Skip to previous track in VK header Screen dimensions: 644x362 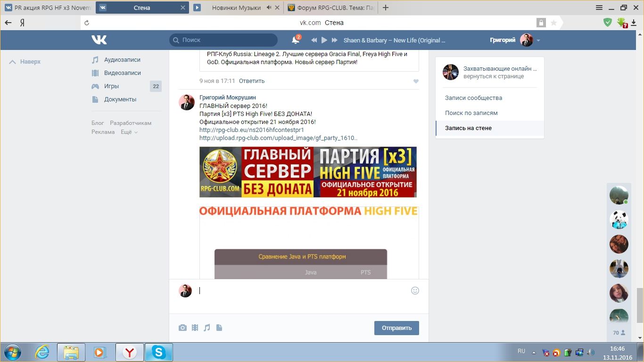tap(314, 40)
